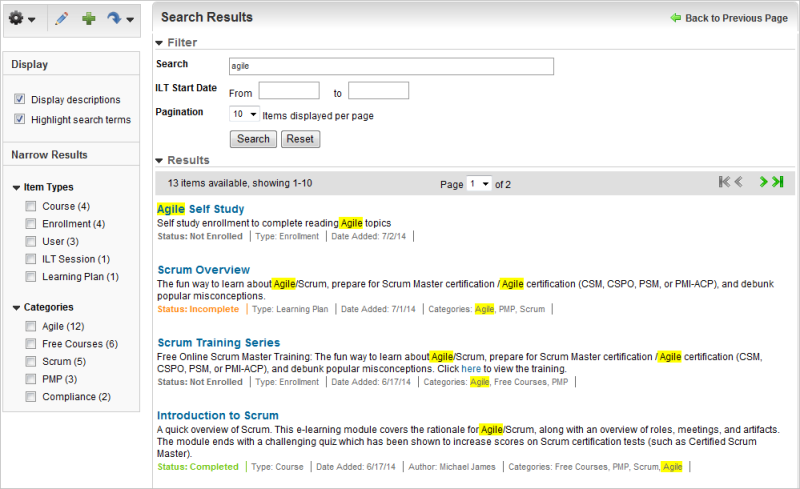Image resolution: width=800 pixels, height=489 pixels.
Task: Click 'Type: Learning Plan' text
Action: pyautogui.click(x=290, y=309)
